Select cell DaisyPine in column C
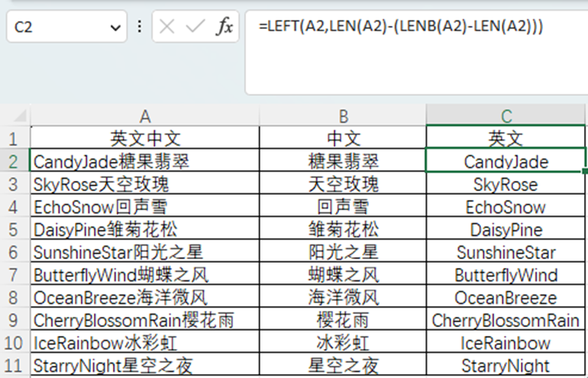Screen dimensions: 588x378 (x=506, y=229)
